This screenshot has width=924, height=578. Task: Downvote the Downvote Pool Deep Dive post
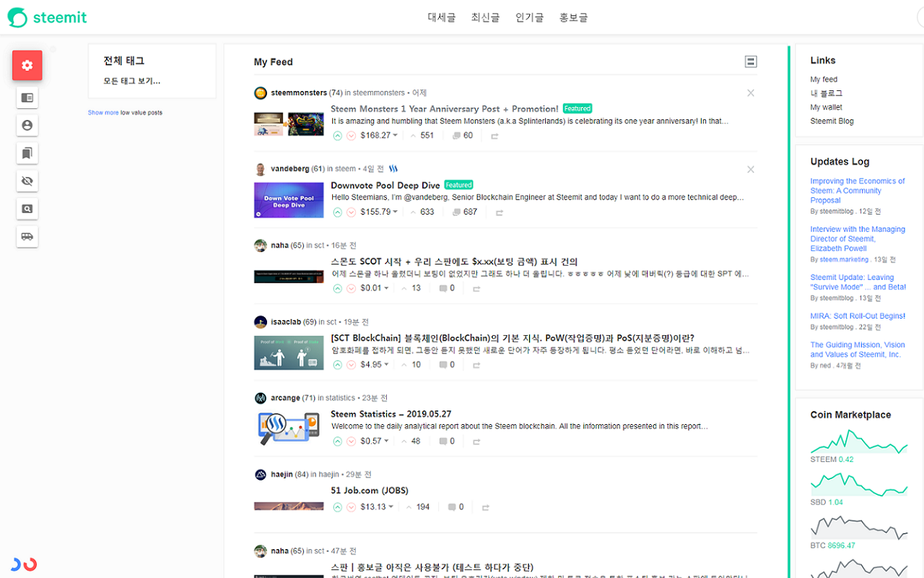[x=351, y=212]
